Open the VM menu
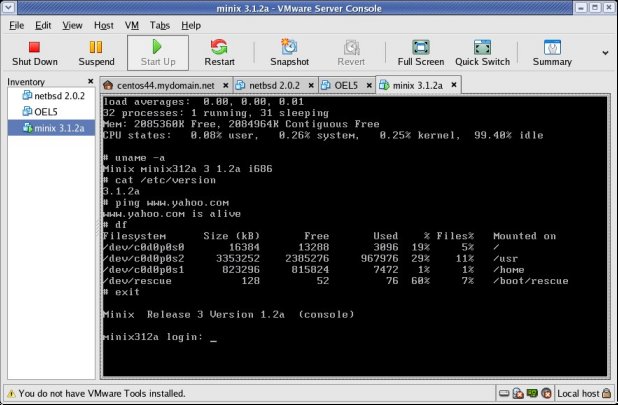Image resolution: width=618 pixels, height=405 pixels. point(132,26)
